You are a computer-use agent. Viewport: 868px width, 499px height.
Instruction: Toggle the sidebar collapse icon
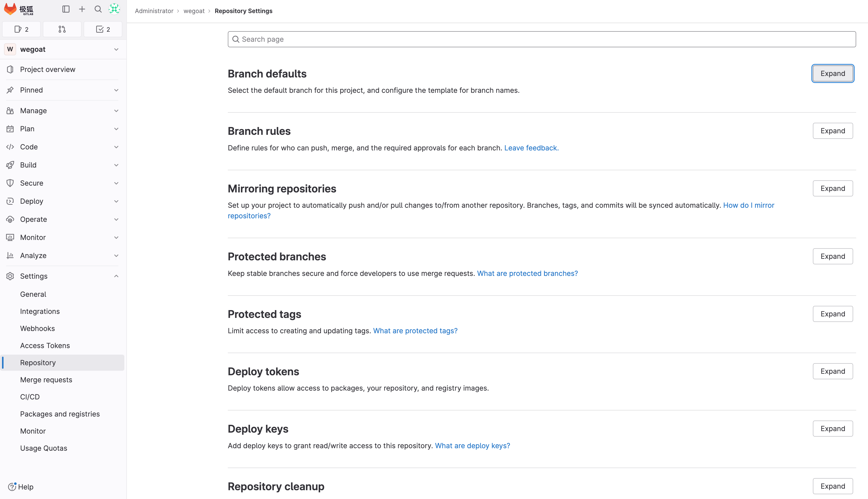(x=66, y=9)
